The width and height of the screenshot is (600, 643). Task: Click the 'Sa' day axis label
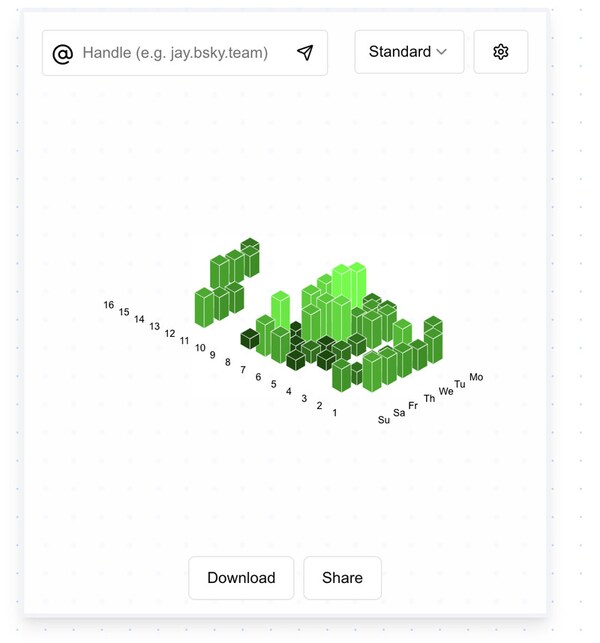pos(399,412)
